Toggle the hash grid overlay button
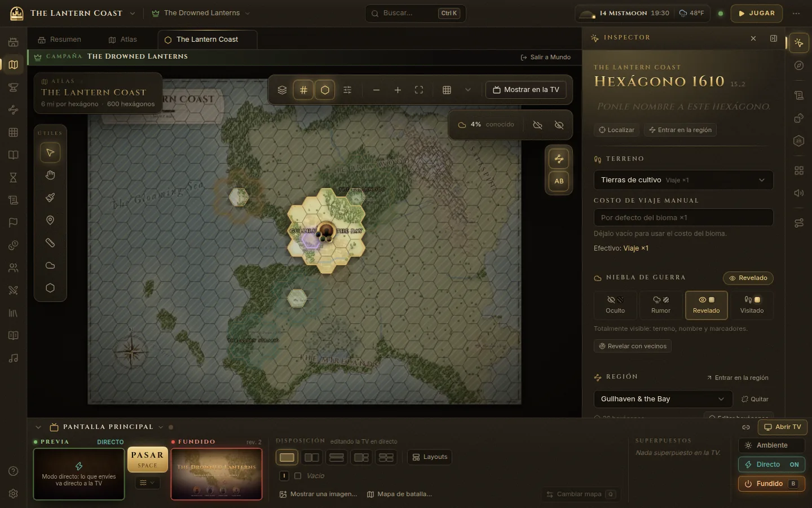Viewport: 812px width, 508px height. click(303, 90)
